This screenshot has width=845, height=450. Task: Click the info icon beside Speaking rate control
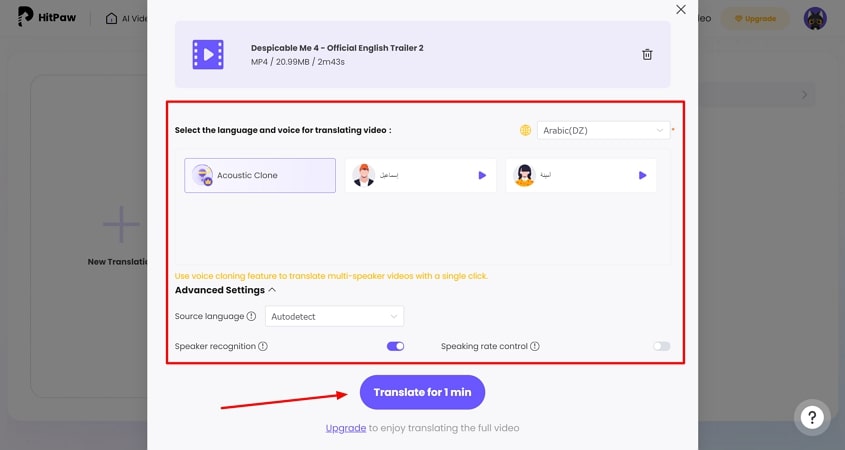[x=535, y=346]
